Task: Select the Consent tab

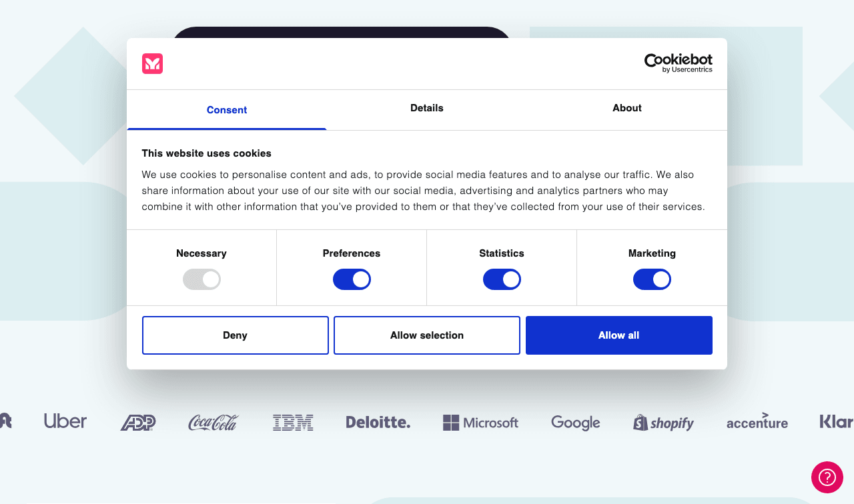Action: click(227, 110)
